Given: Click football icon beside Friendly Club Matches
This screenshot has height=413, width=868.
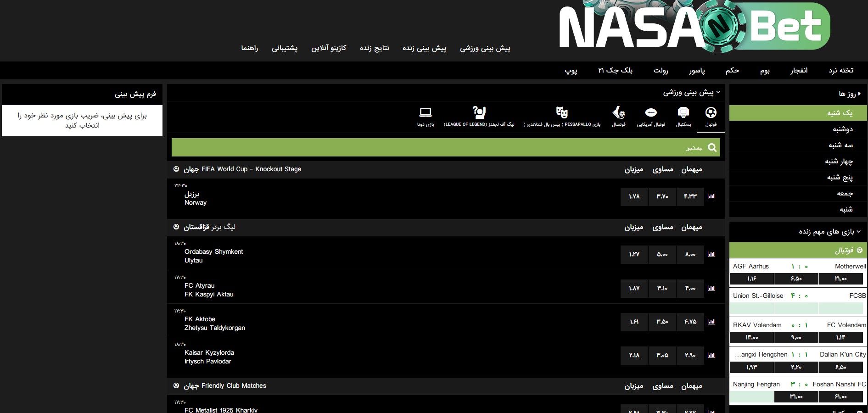Looking at the screenshot, I should pos(176,385).
